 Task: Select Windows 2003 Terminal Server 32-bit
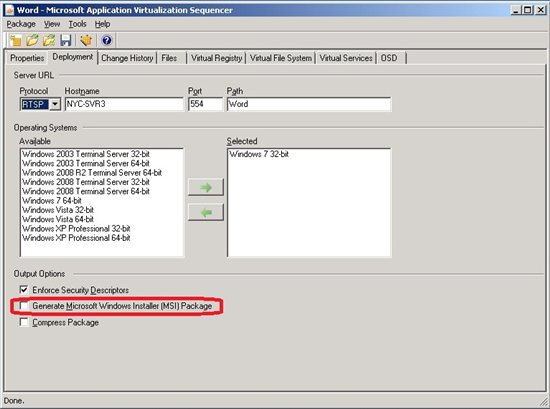point(86,154)
